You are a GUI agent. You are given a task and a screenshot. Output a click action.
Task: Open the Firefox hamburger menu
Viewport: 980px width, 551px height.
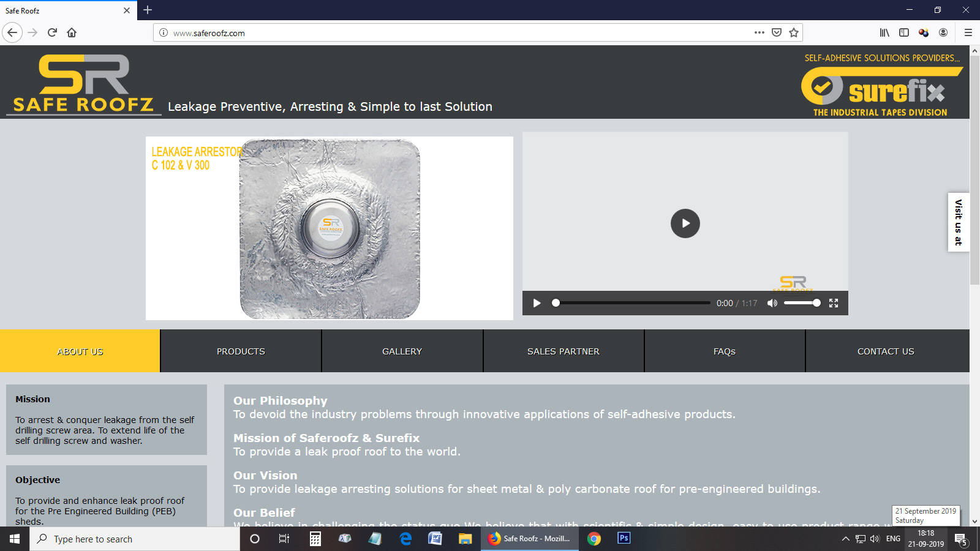coord(968,32)
